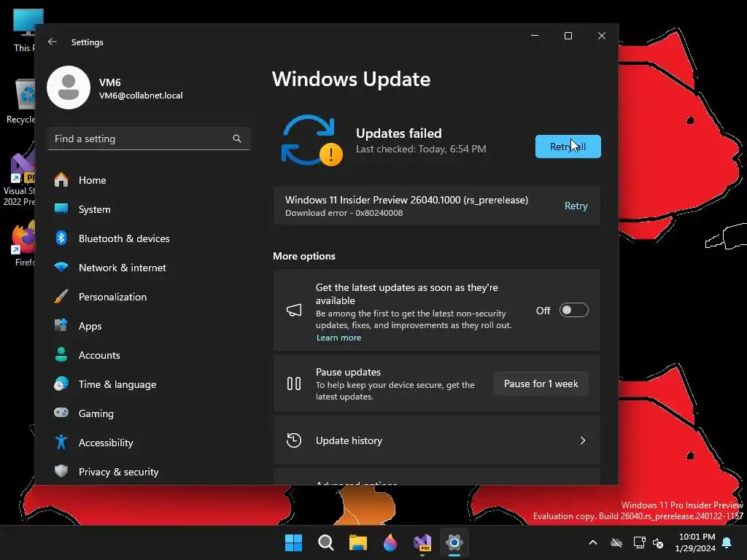Open the System settings page
The height and width of the screenshot is (560, 747).
[149, 209]
